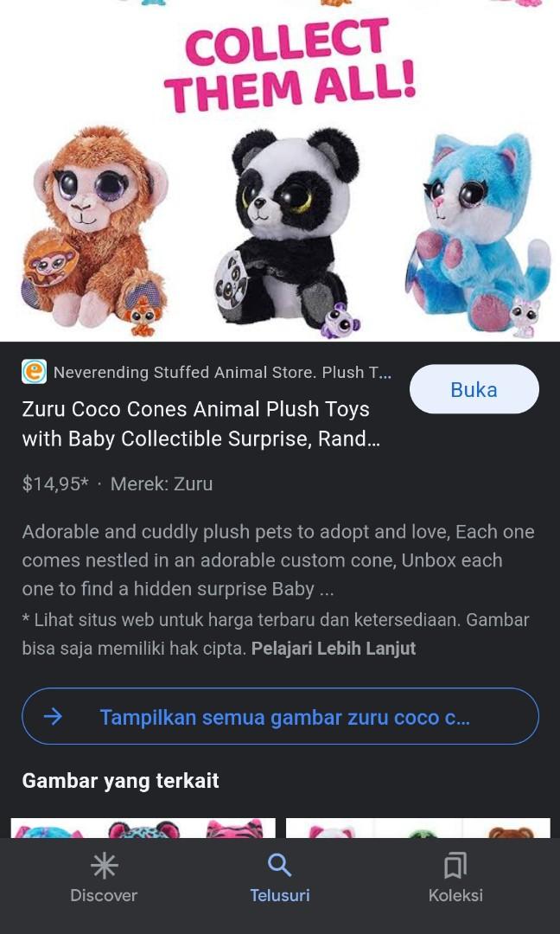Click Pelajari Lebih Lanjut link
Viewport: 560px width, 934px height.
point(334,648)
